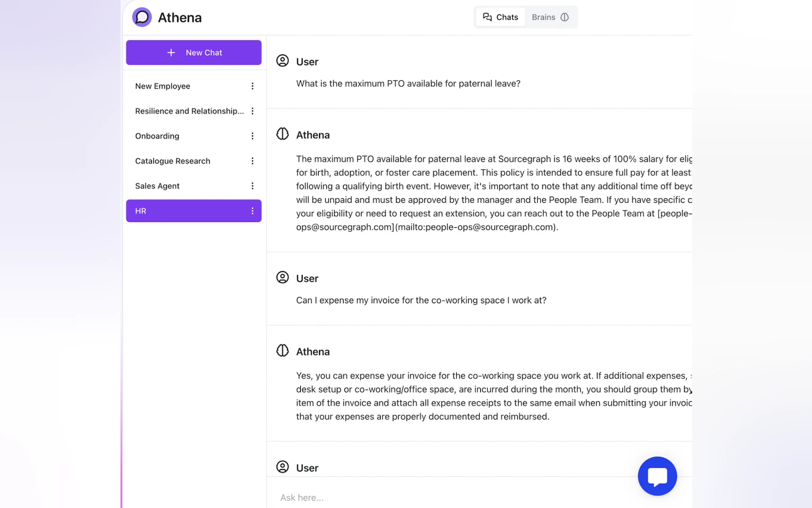
Task: Open the Resilience and Relationship chat
Action: (x=189, y=111)
